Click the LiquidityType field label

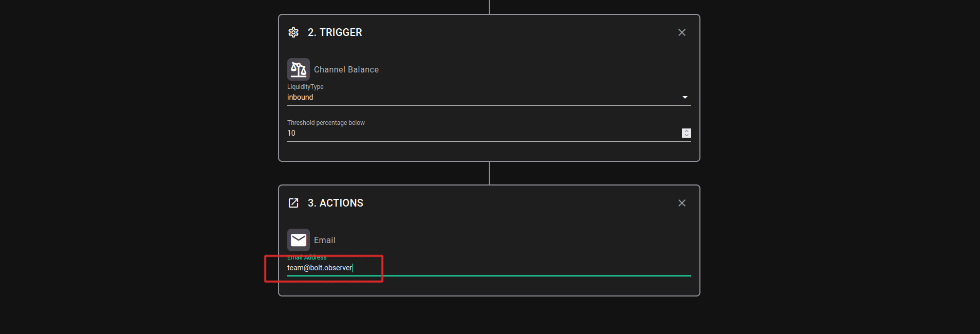305,87
